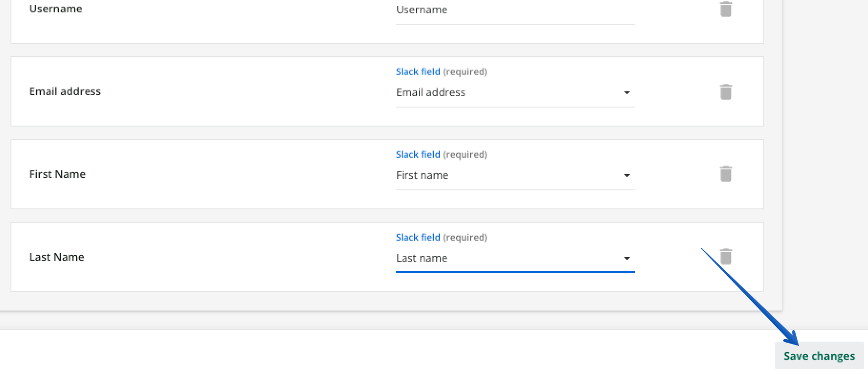Remove the First Name mapping via trash icon

click(x=725, y=174)
